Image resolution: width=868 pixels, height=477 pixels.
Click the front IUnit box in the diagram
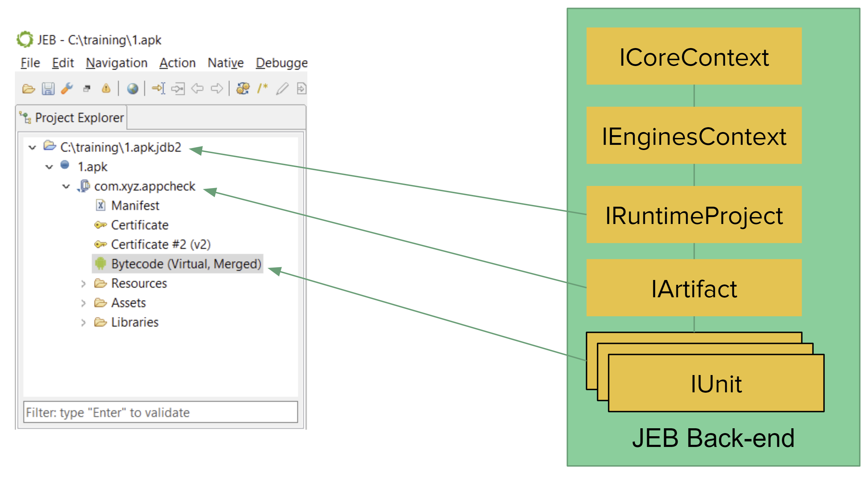pyautogui.click(x=716, y=383)
